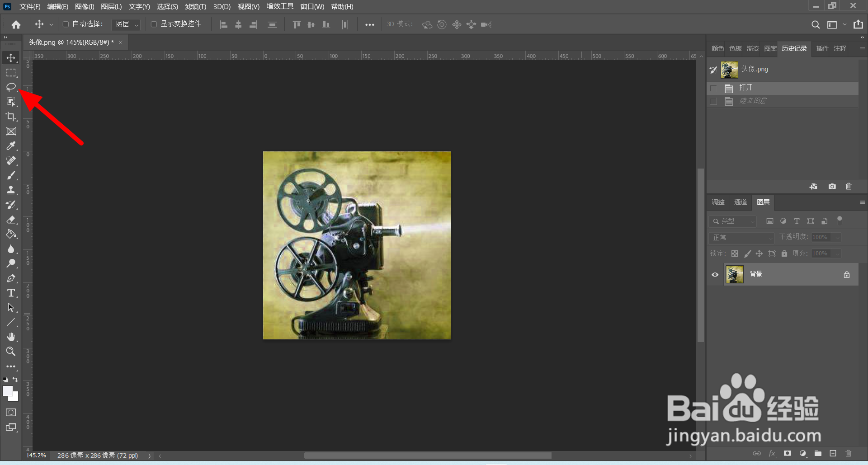The height and width of the screenshot is (465, 868).
Task: Click the foreground color swatch
Action: pyautogui.click(x=7, y=391)
